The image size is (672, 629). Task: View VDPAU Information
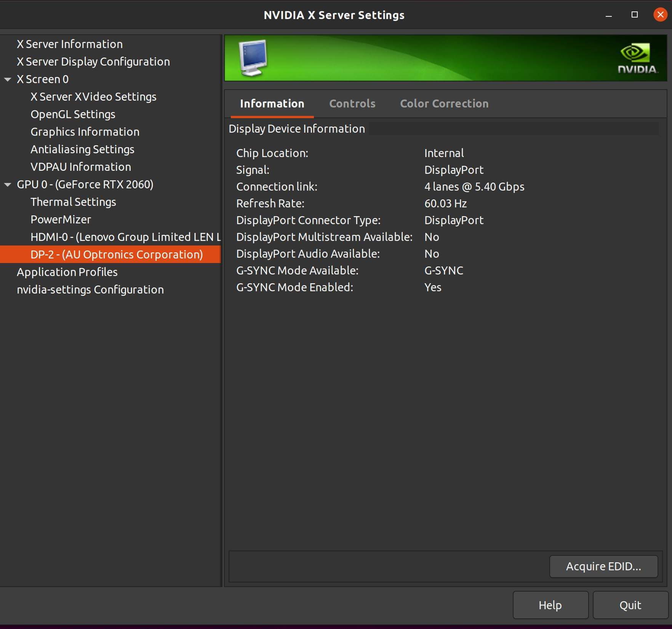click(x=81, y=167)
